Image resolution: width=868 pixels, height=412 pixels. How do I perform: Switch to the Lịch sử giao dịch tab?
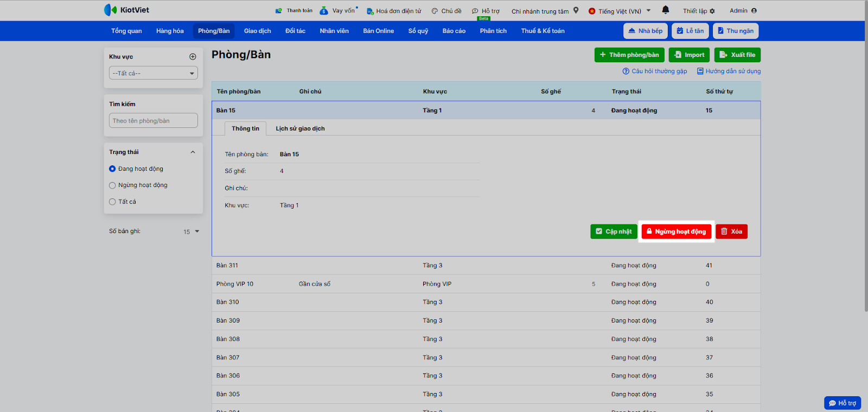click(x=300, y=128)
